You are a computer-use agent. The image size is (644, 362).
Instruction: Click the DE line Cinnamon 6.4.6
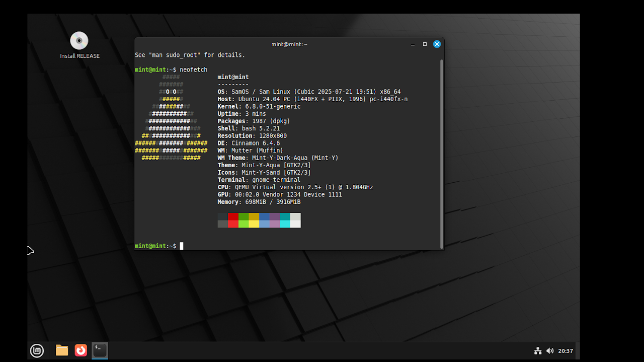pos(249,143)
